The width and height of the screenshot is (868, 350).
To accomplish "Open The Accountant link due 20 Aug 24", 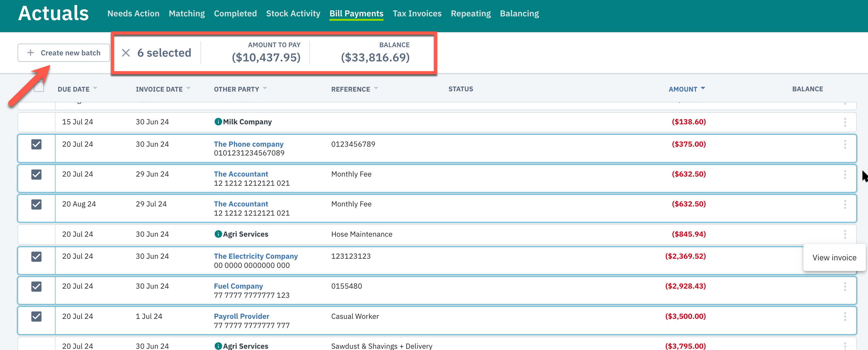I will click(x=241, y=204).
